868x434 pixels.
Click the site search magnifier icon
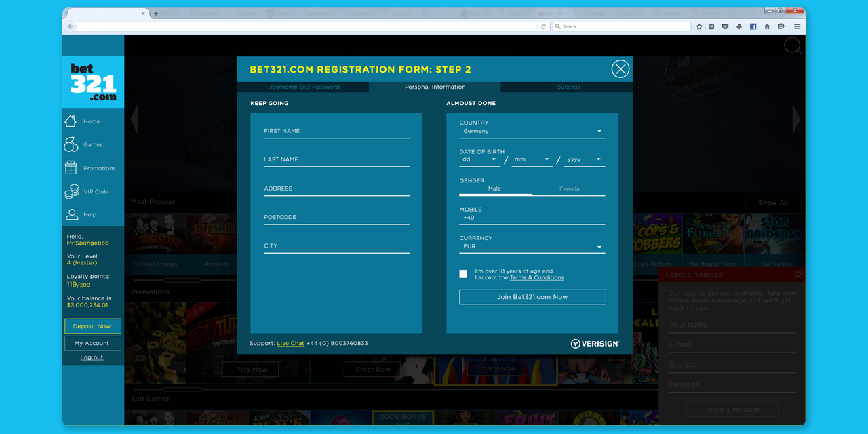coord(793,45)
